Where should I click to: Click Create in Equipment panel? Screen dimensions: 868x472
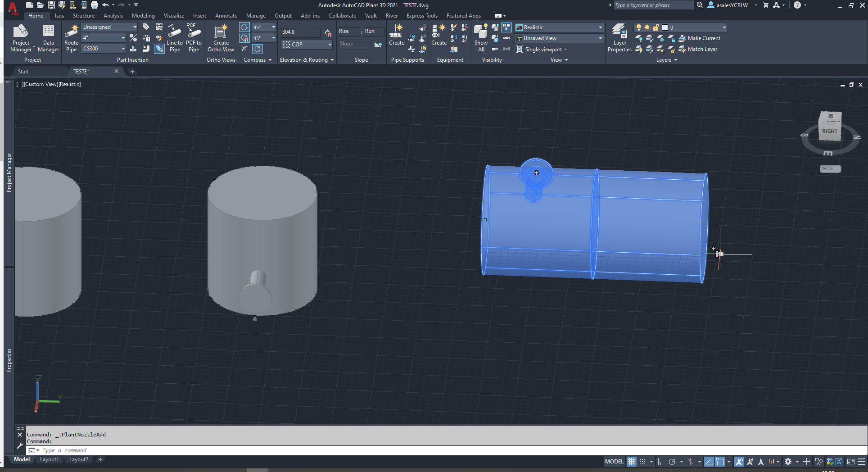tap(439, 35)
